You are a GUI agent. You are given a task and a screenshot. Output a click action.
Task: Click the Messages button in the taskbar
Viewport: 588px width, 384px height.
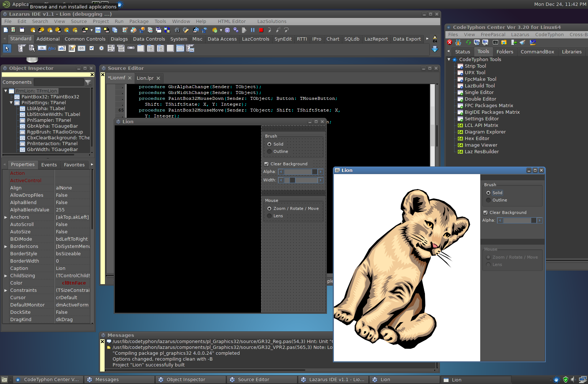click(120, 380)
